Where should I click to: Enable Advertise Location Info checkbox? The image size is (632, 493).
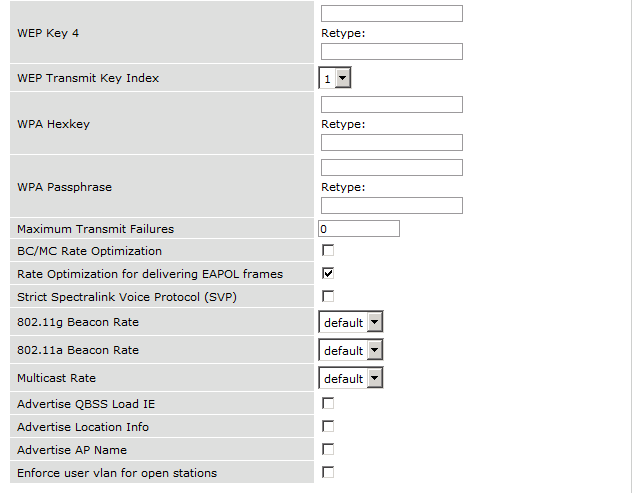click(328, 426)
